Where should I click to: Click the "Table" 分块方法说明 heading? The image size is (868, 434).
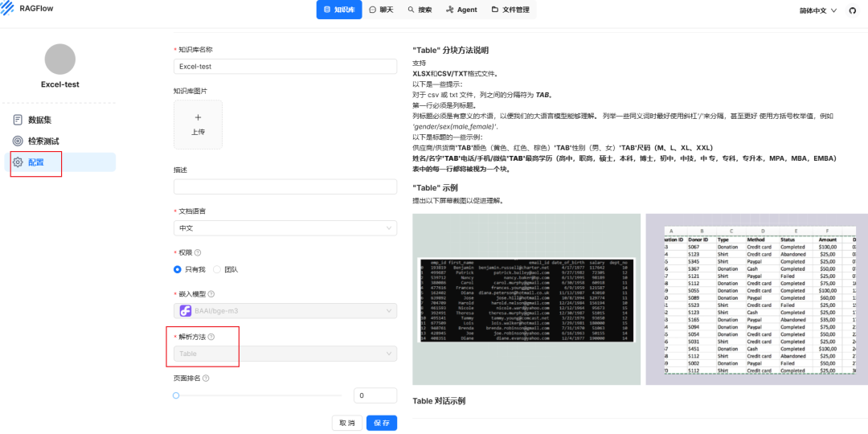451,50
